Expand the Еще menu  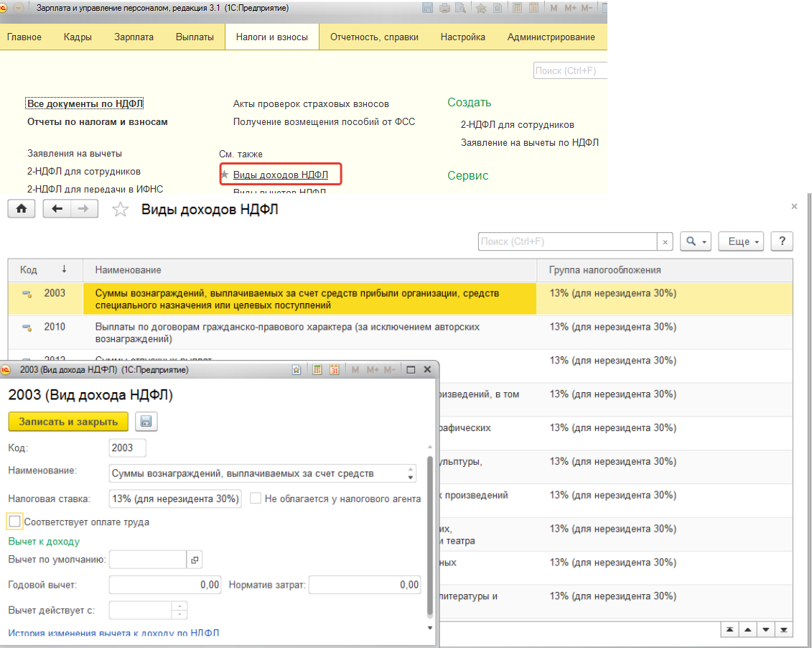(x=741, y=241)
